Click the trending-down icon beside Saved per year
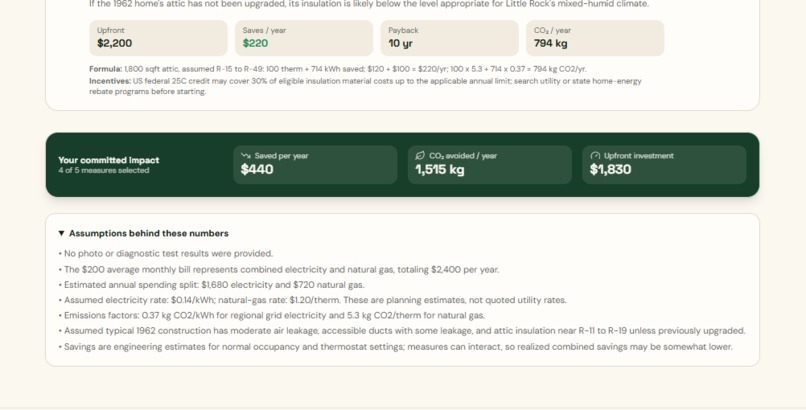 tap(246, 156)
